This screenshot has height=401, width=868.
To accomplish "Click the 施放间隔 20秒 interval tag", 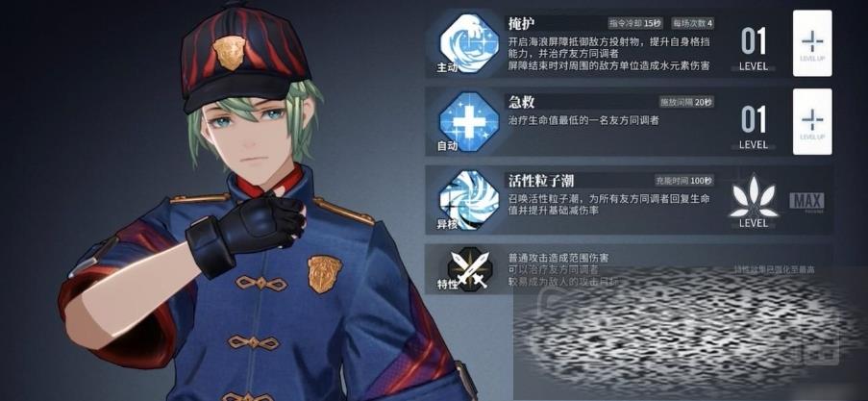I will pyautogui.click(x=686, y=102).
